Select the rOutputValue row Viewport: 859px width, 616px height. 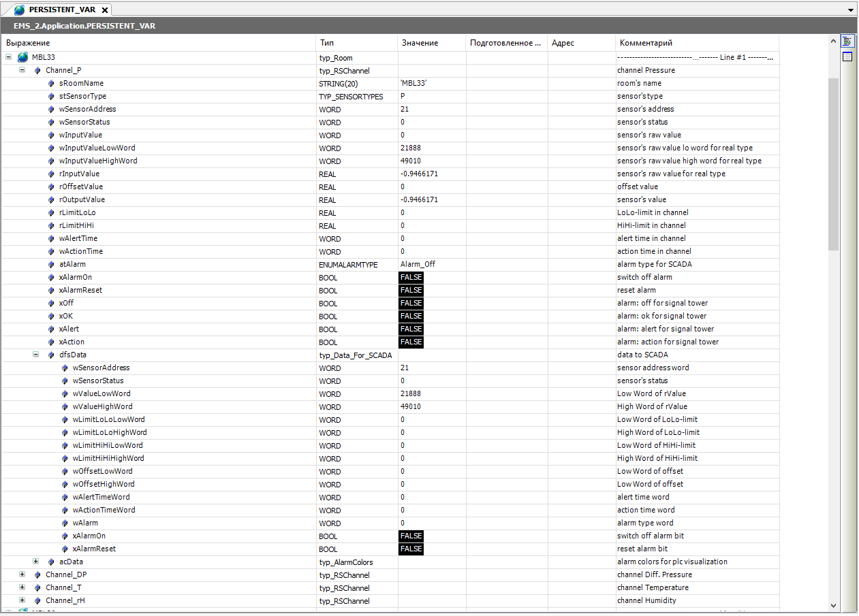point(390,199)
